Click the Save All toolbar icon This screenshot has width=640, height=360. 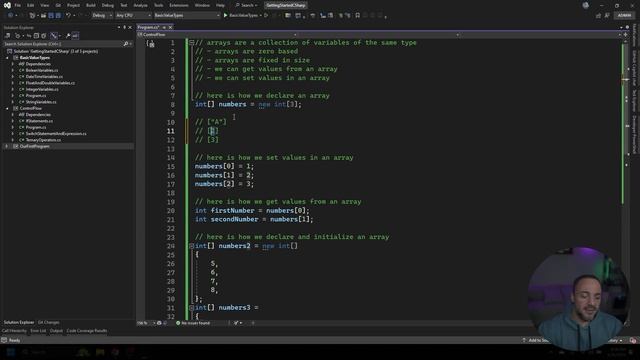coord(58,16)
